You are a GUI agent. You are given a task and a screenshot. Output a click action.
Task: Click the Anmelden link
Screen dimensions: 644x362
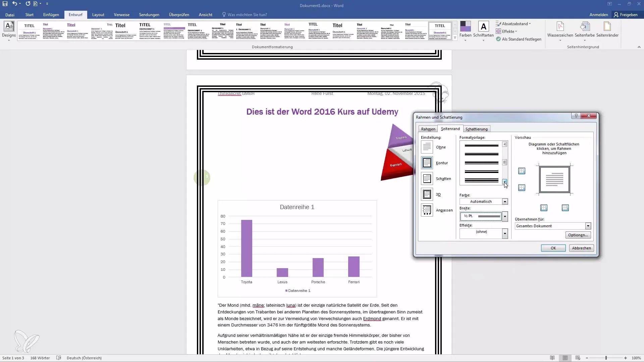click(598, 15)
